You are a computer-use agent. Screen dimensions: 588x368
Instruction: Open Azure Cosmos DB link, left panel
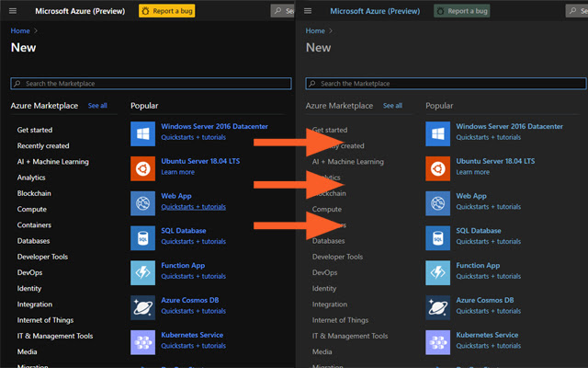(190, 300)
